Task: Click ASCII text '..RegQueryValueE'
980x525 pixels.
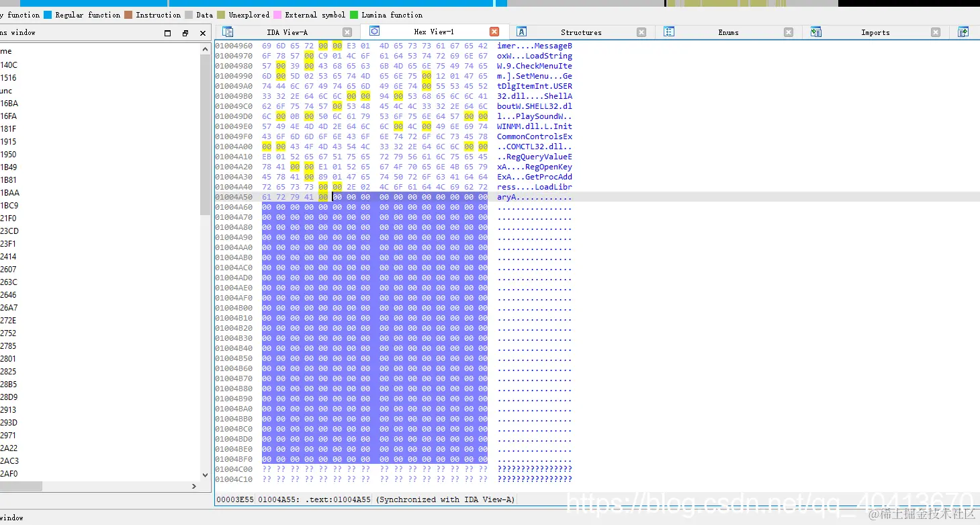Action: tap(535, 157)
